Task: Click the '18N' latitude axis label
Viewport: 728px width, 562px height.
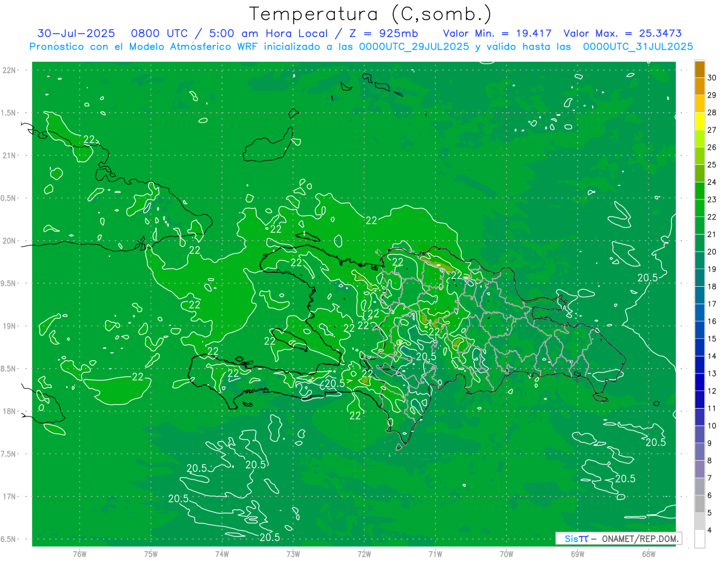Action: [x=8, y=411]
